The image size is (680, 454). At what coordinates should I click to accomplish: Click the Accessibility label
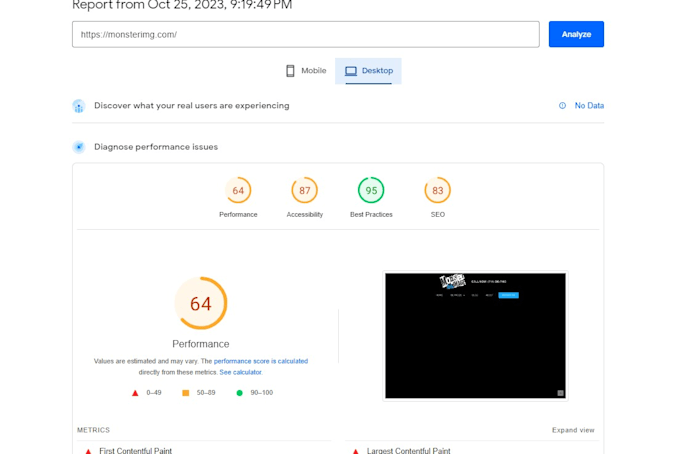click(304, 215)
